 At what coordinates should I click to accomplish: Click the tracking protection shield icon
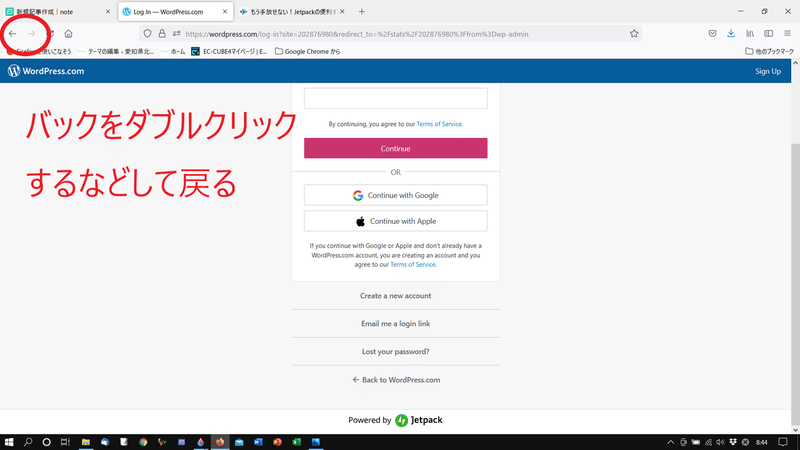coord(147,34)
